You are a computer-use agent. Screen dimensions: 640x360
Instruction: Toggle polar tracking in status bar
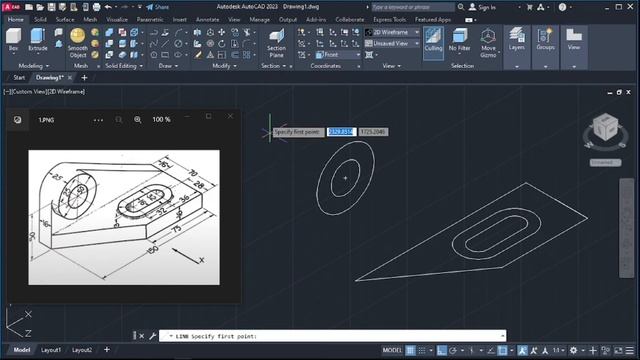453,350
